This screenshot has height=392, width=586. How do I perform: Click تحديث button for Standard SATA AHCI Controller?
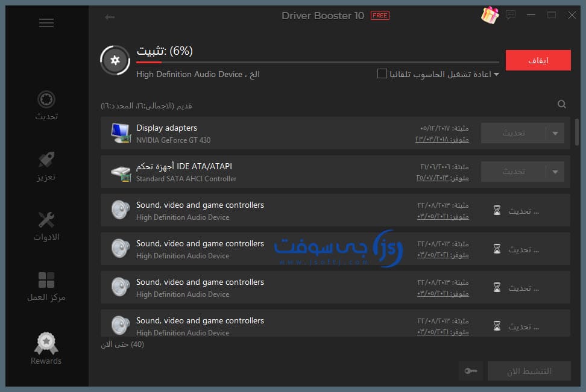click(x=514, y=172)
